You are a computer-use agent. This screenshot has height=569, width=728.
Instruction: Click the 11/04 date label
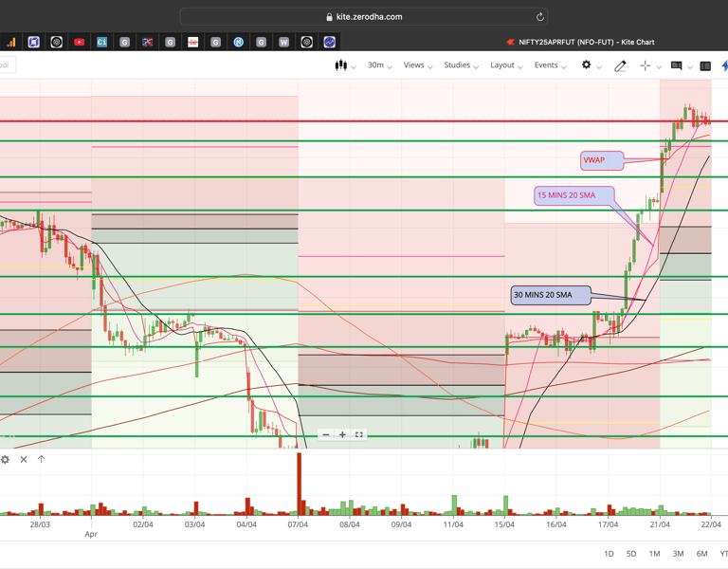click(x=453, y=524)
